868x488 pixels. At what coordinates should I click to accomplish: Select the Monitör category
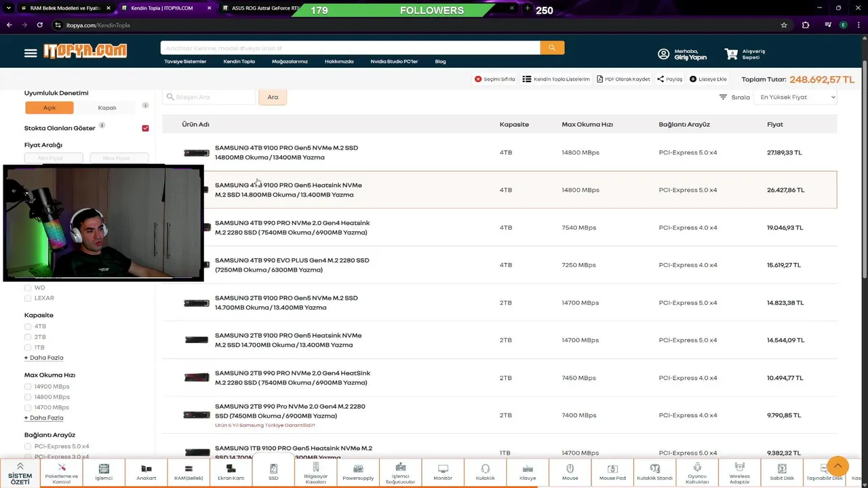(x=443, y=473)
